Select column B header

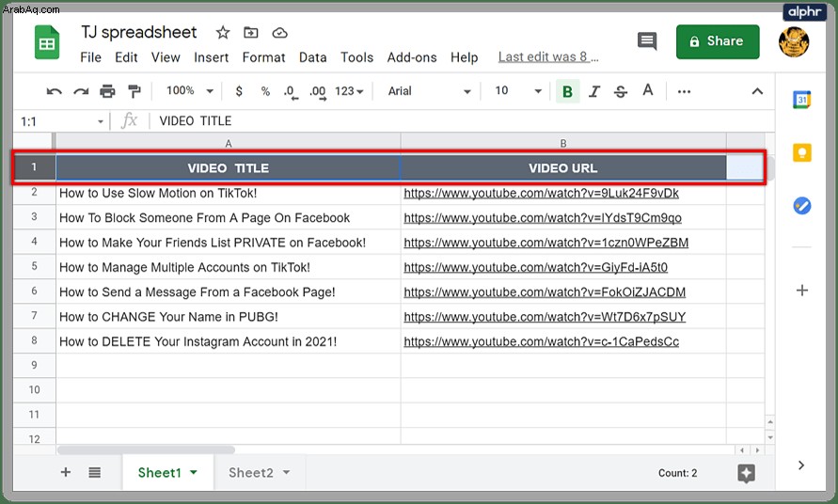click(563, 143)
